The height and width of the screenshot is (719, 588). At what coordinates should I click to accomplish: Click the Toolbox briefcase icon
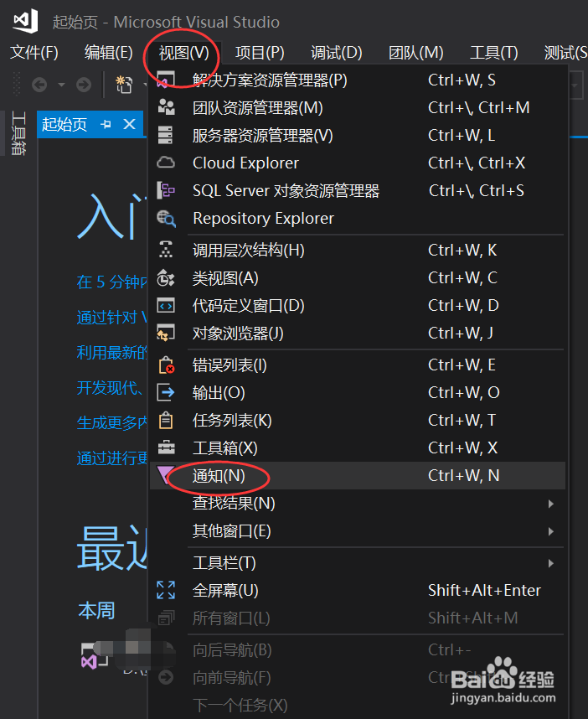tap(166, 447)
